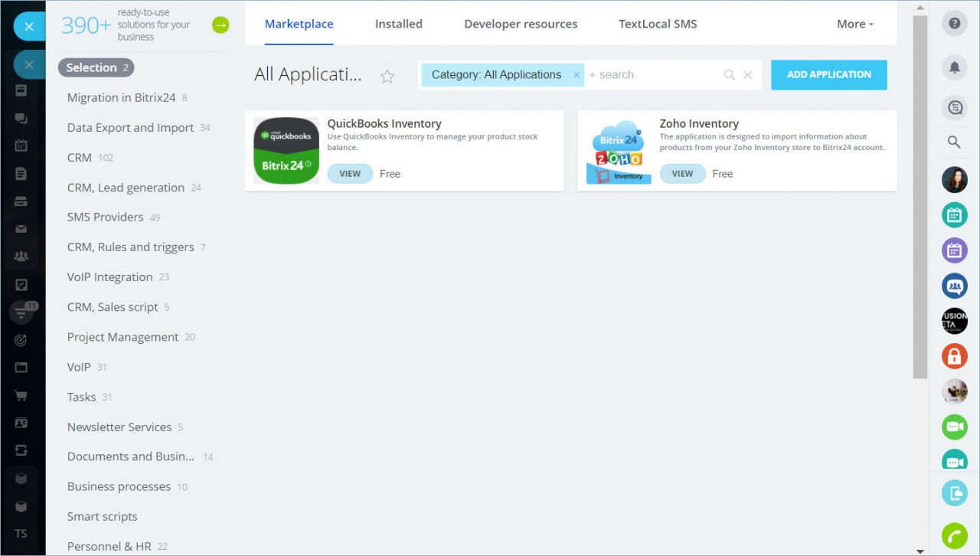Image resolution: width=980 pixels, height=556 pixels.
Task: Open the chat search speech bubble icon
Action: [x=954, y=108]
